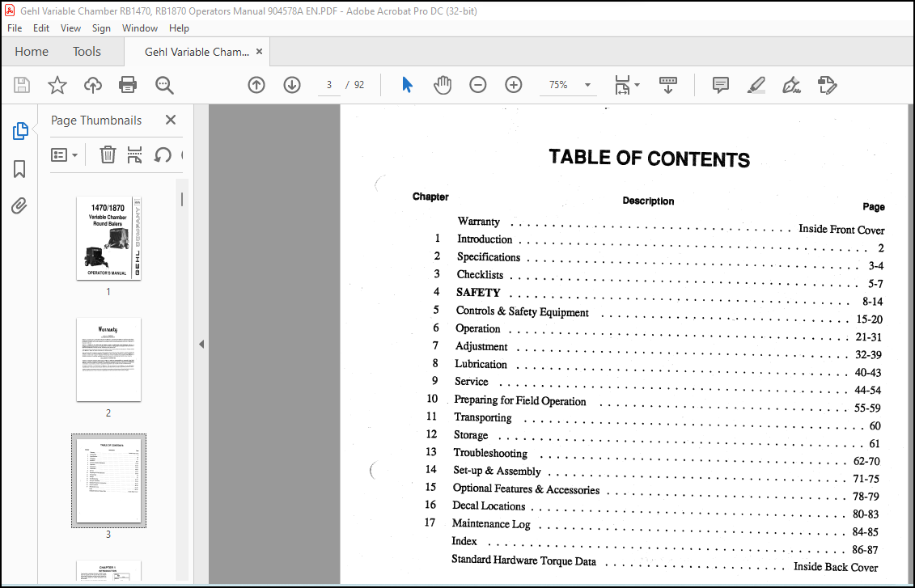Open the Help menu

point(179,28)
